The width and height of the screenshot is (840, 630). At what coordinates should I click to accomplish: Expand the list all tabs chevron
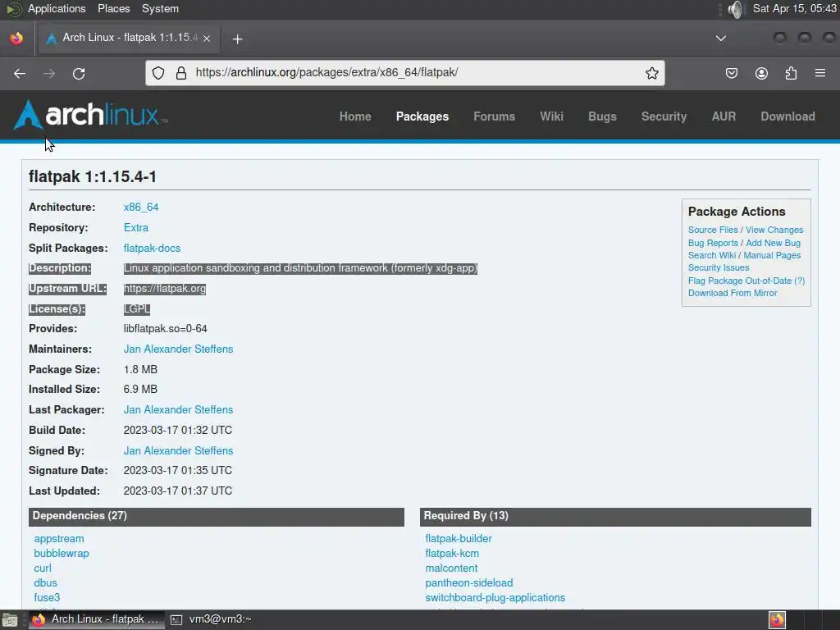pos(721,38)
